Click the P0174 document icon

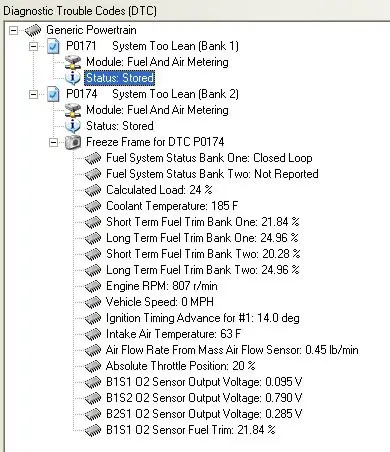(x=53, y=94)
